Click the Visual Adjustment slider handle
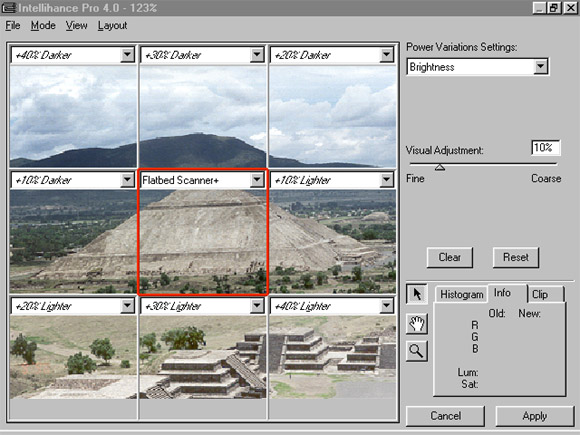 click(439, 167)
